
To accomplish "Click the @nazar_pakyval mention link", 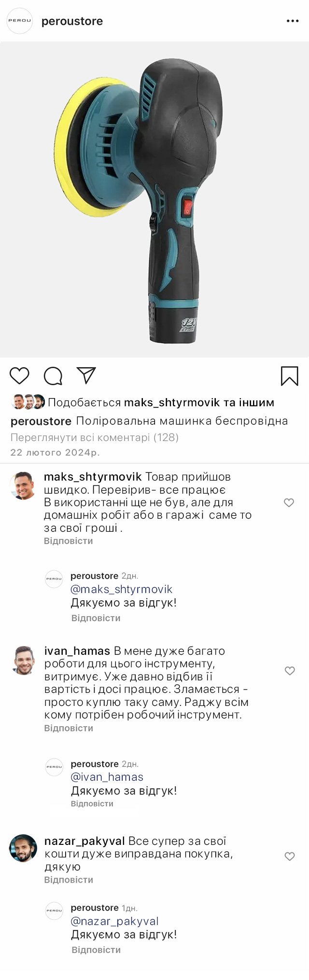I will [x=114, y=921].
